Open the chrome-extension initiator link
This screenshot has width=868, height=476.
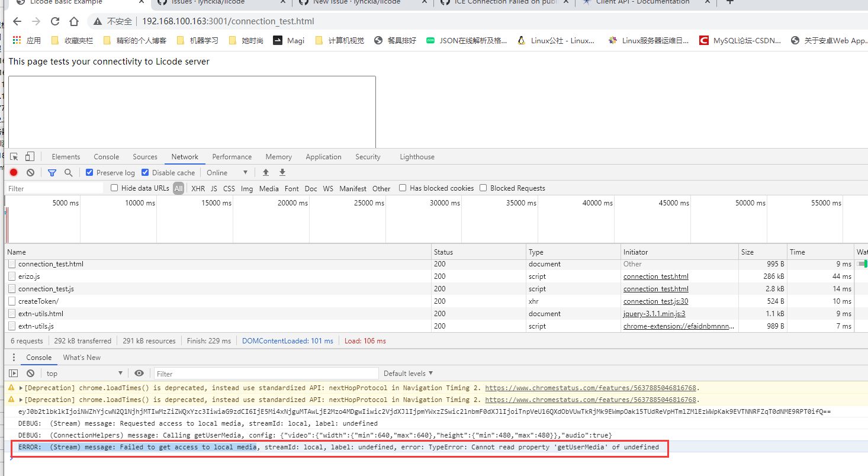(679, 326)
